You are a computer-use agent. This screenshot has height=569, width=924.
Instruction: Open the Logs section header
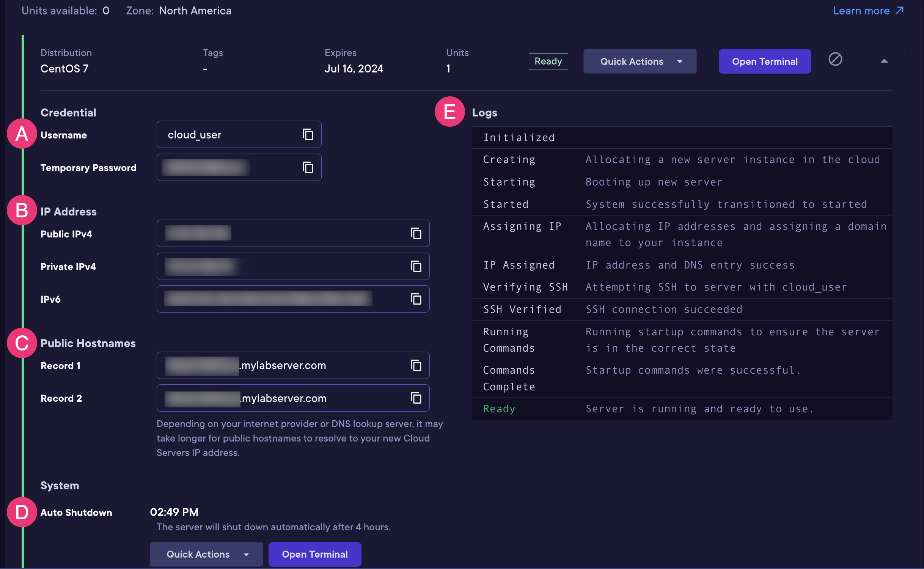click(485, 112)
